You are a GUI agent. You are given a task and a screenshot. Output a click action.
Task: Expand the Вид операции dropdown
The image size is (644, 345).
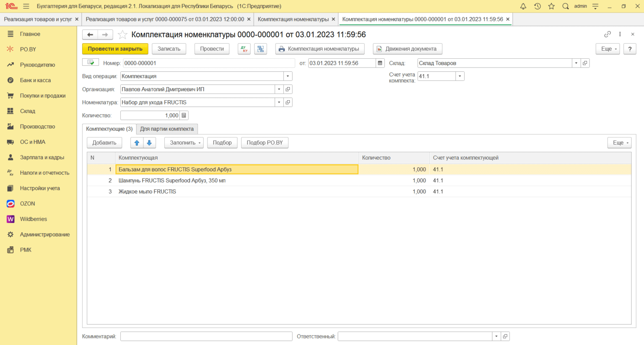288,76
